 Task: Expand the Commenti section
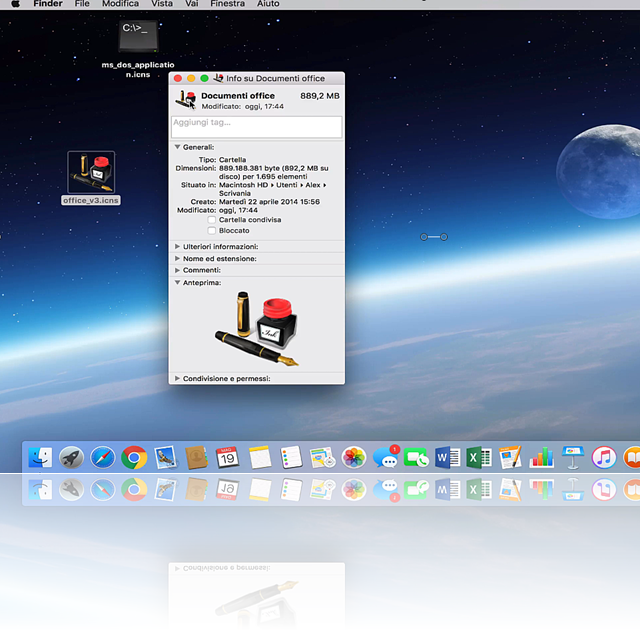tap(178, 270)
